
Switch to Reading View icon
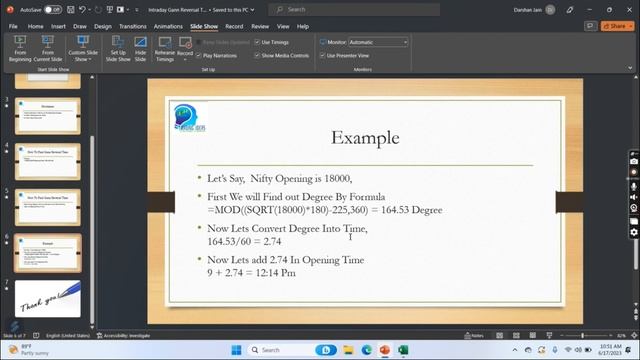coord(533,336)
